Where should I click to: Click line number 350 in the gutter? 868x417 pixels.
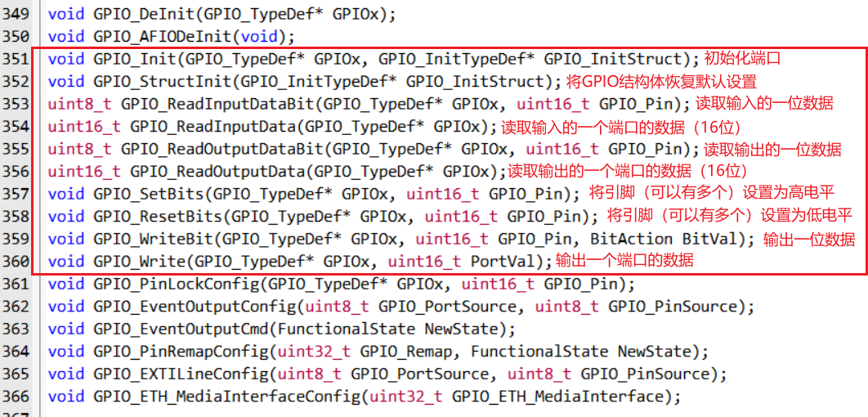tap(16, 36)
